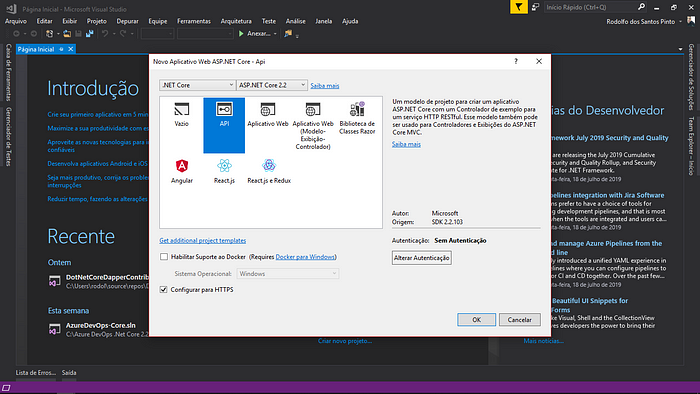Open Get additional project templates link

(x=203, y=241)
